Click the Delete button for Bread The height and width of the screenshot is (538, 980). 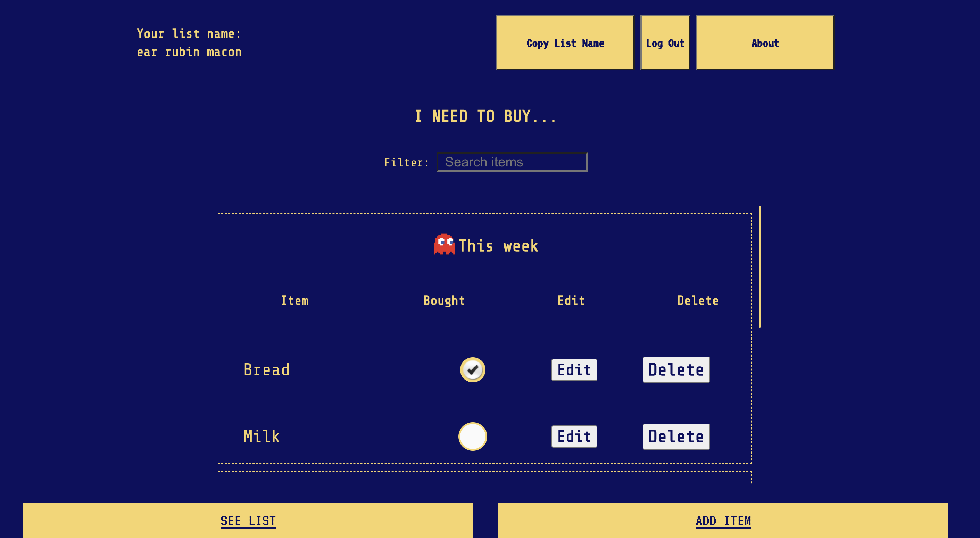(x=676, y=369)
